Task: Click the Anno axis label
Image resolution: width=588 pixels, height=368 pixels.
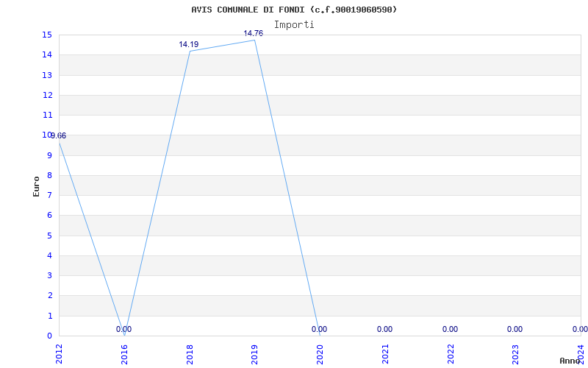Action: (570, 361)
